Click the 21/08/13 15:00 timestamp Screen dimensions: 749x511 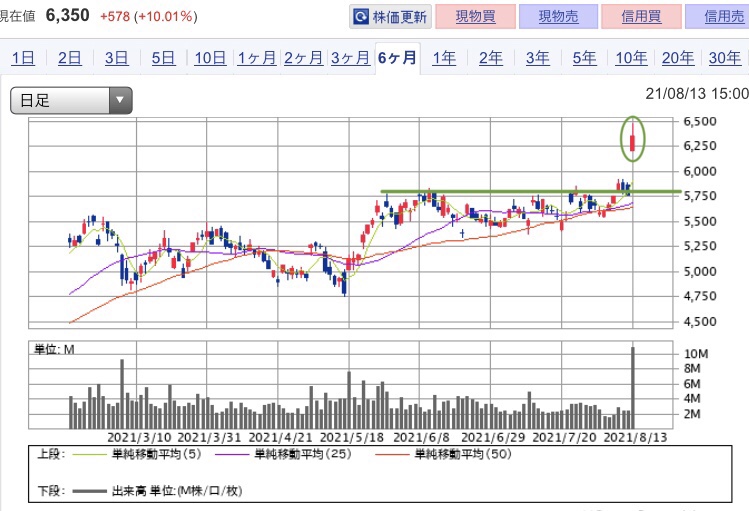(x=697, y=94)
